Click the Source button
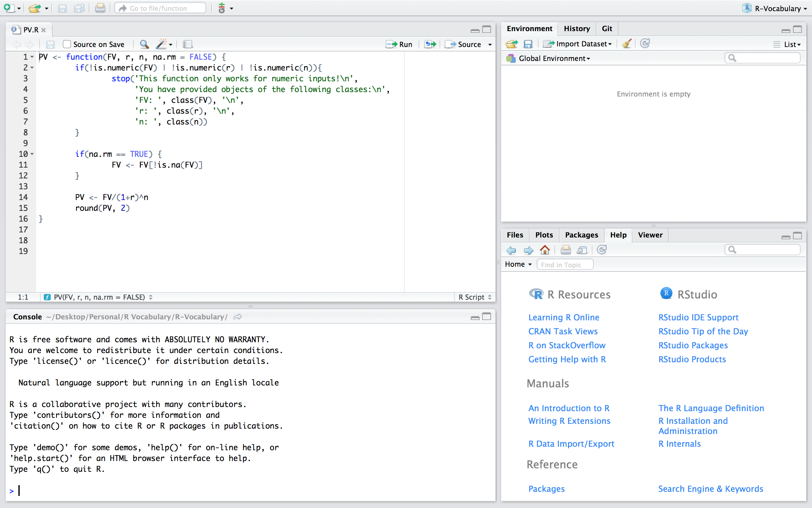Image resolution: width=812 pixels, height=508 pixels. (x=463, y=44)
